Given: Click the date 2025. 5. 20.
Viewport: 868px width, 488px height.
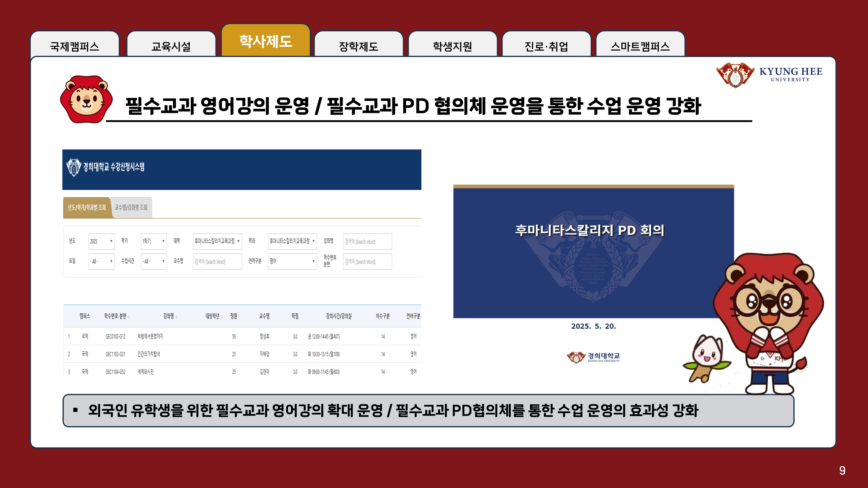Looking at the screenshot, I should tap(593, 326).
